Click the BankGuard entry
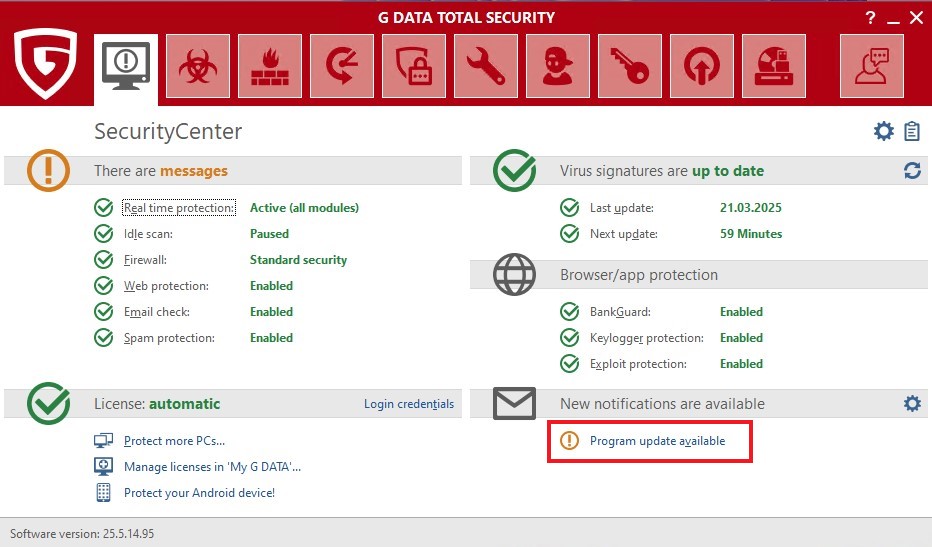 [620, 312]
